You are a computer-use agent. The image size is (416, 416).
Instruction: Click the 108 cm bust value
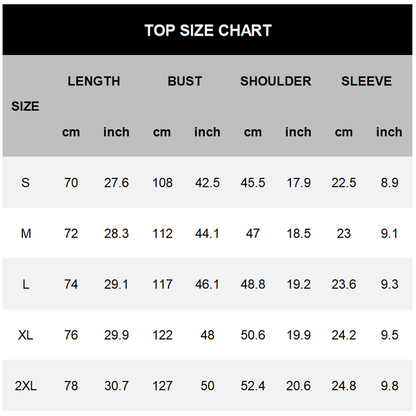[162, 183]
